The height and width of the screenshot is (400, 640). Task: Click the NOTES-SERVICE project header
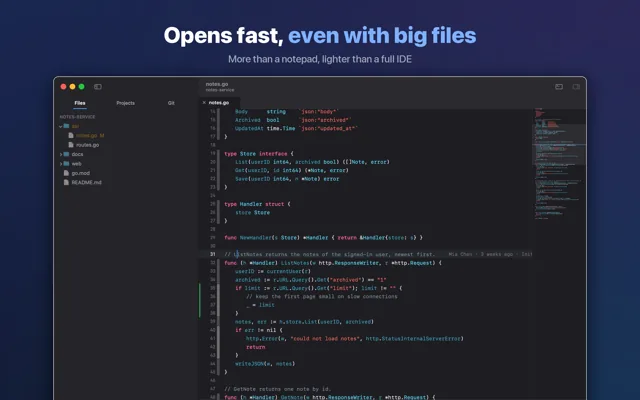[78, 117]
